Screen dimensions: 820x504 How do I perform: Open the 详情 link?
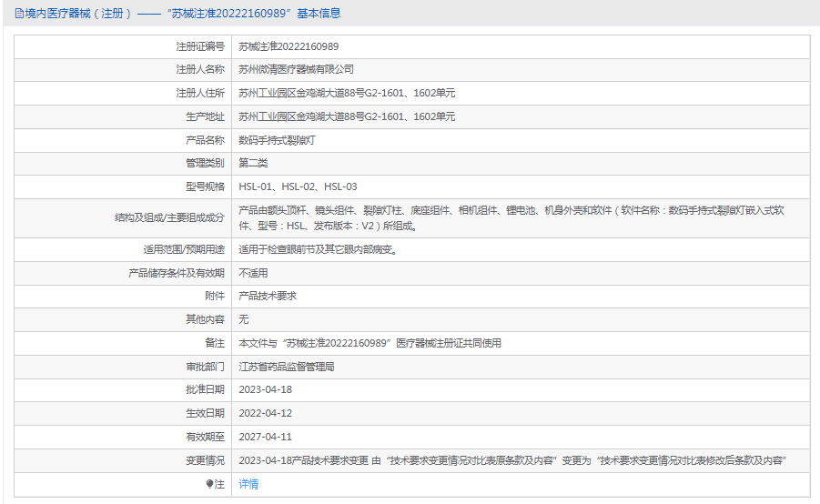click(248, 484)
